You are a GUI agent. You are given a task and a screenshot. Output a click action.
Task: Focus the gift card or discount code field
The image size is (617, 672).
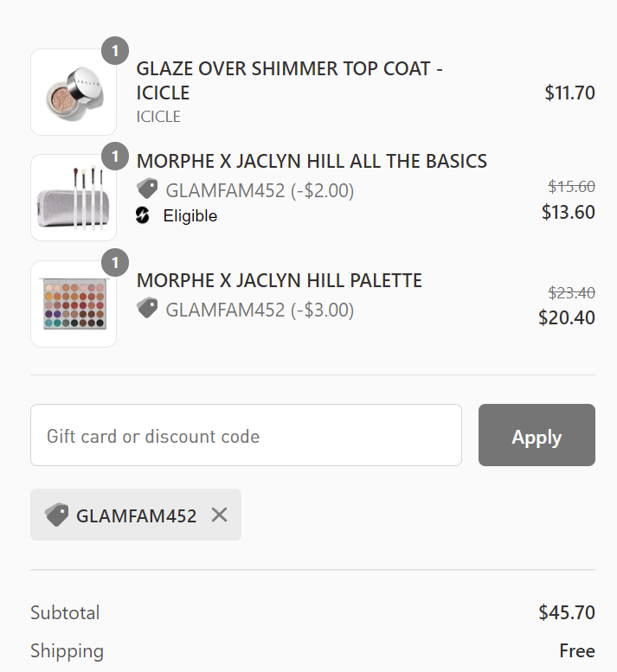[x=246, y=435]
